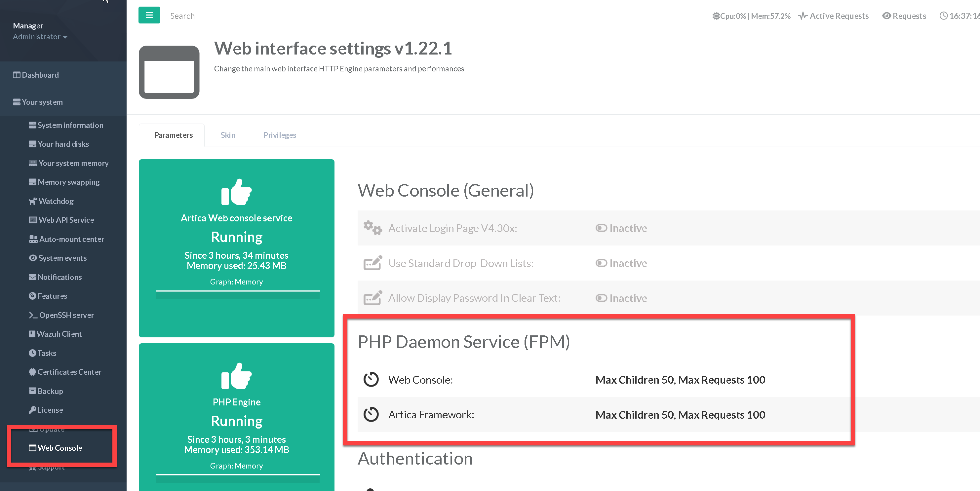
Task: Open Web Console link in sidebar
Action: [59, 448]
